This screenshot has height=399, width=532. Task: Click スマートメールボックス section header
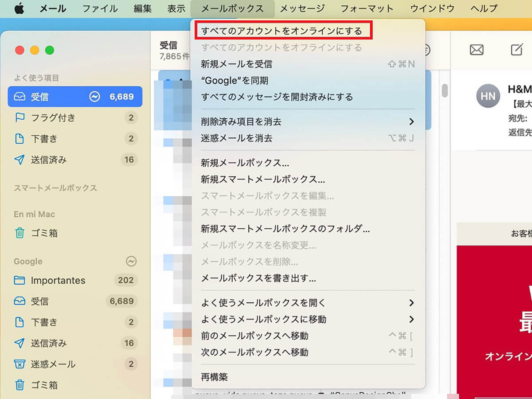tap(55, 188)
